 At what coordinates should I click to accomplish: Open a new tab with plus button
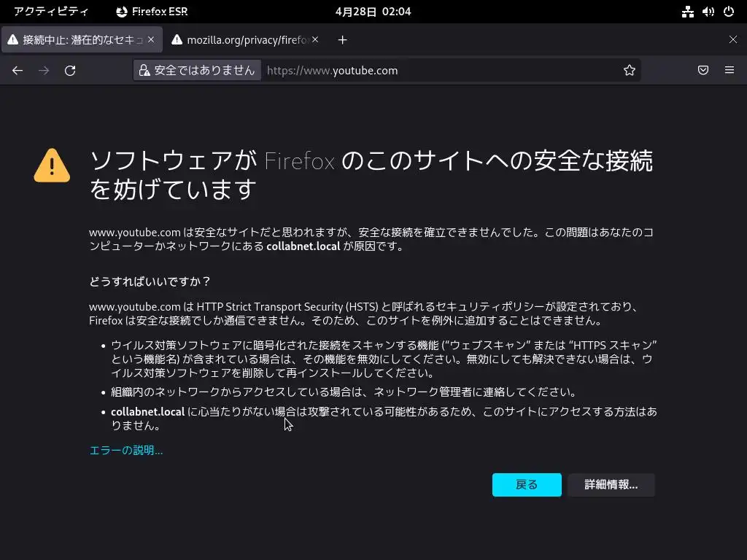coord(343,40)
